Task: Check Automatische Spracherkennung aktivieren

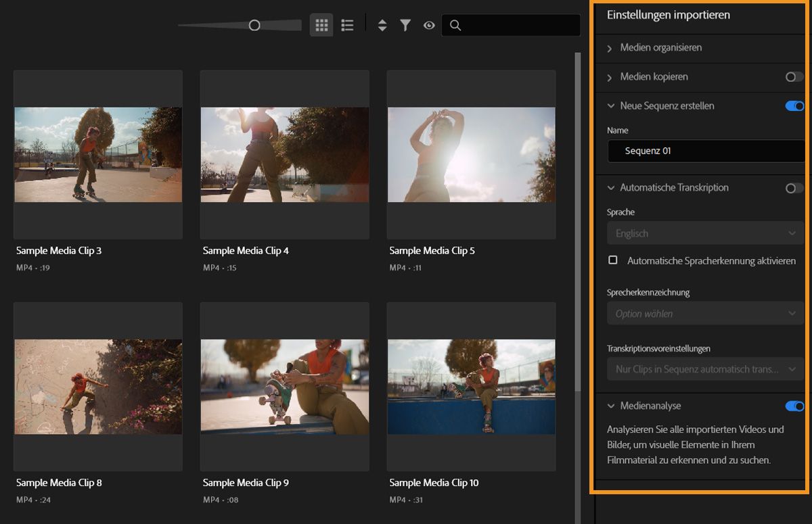Action: pos(613,260)
